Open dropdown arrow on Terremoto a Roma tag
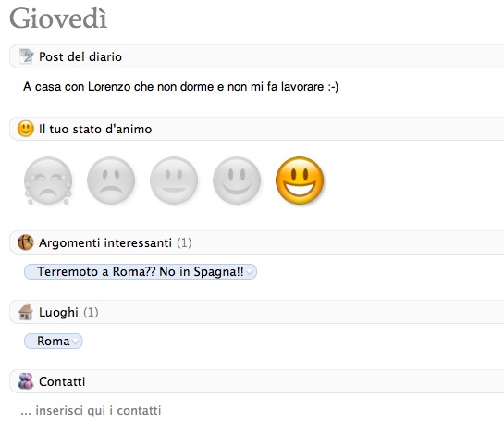The height and width of the screenshot is (435, 504). click(x=250, y=272)
